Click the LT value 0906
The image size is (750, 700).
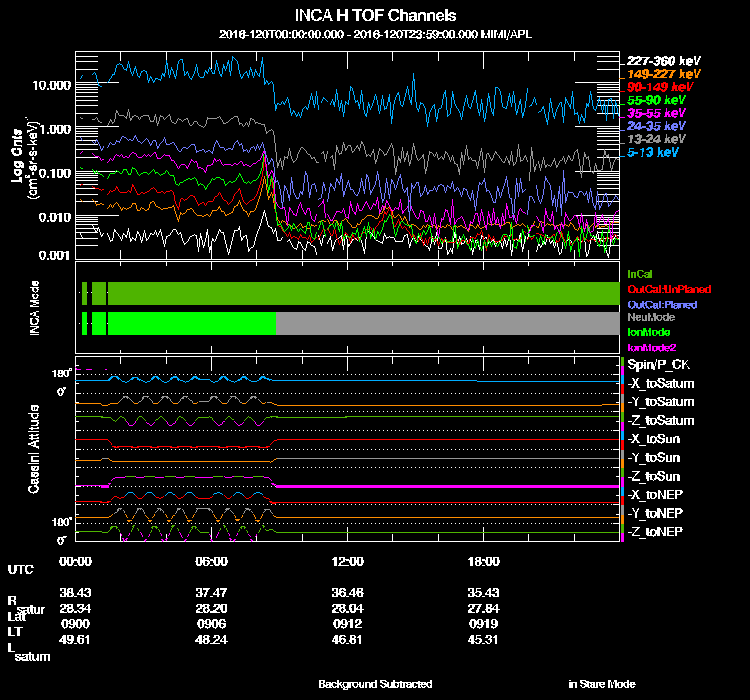coord(211,624)
